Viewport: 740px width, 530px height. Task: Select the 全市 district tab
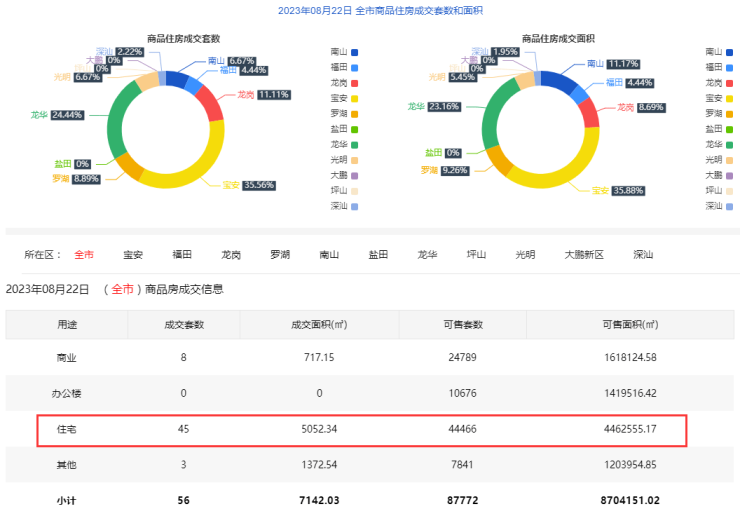coord(84,255)
